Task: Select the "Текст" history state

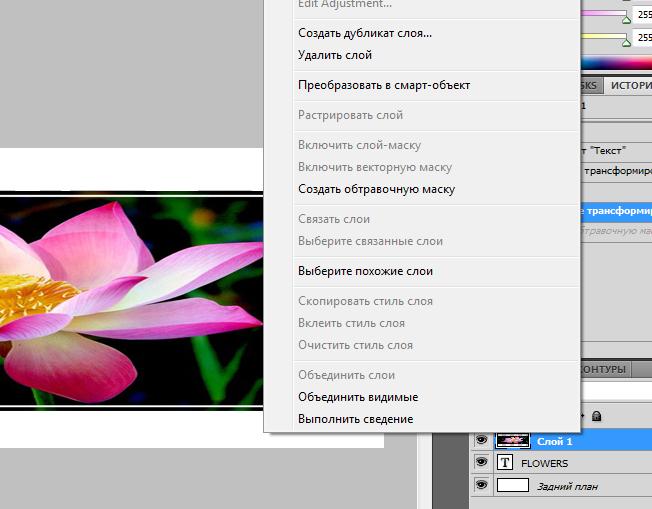Action: (x=610, y=150)
